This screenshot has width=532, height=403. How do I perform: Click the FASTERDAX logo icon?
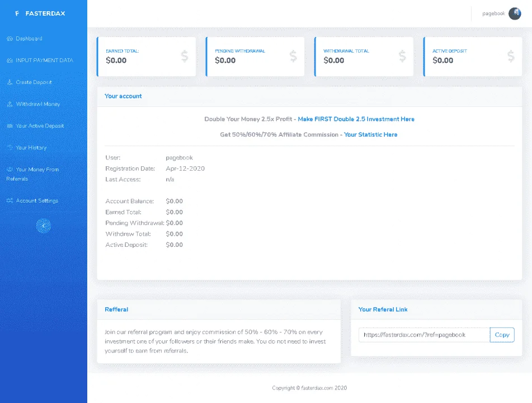pyautogui.click(x=17, y=13)
